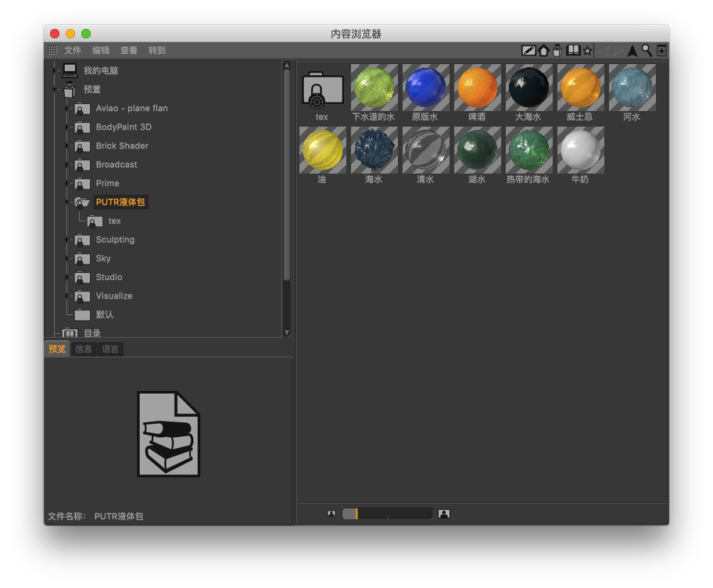The height and width of the screenshot is (588, 713).
Task: Click the up arrow navigation icon
Action: [x=632, y=51]
